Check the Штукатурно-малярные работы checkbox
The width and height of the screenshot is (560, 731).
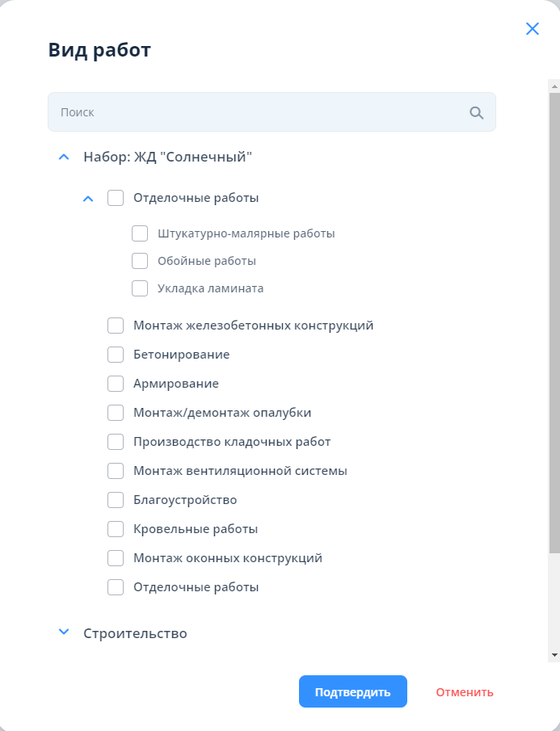tap(140, 233)
